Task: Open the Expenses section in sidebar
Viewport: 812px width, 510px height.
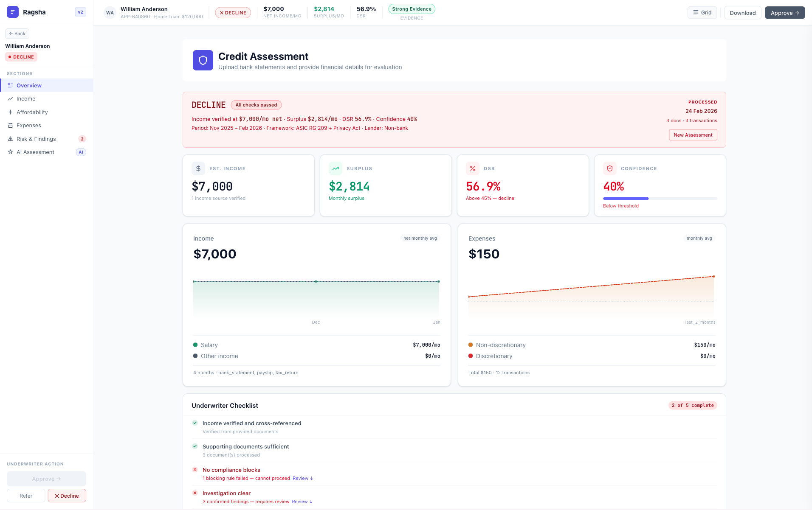Action: pos(29,125)
